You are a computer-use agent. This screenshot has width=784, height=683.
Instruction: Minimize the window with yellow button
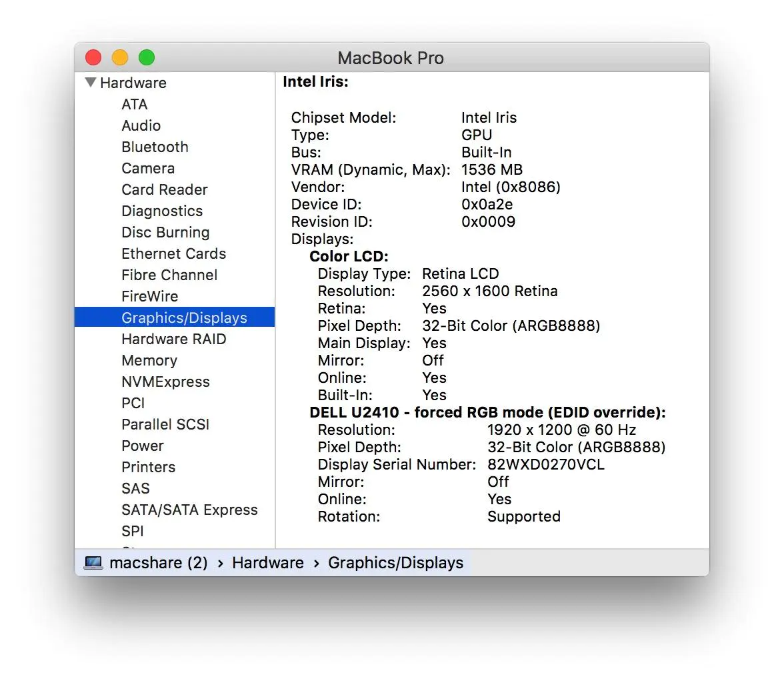[120, 57]
